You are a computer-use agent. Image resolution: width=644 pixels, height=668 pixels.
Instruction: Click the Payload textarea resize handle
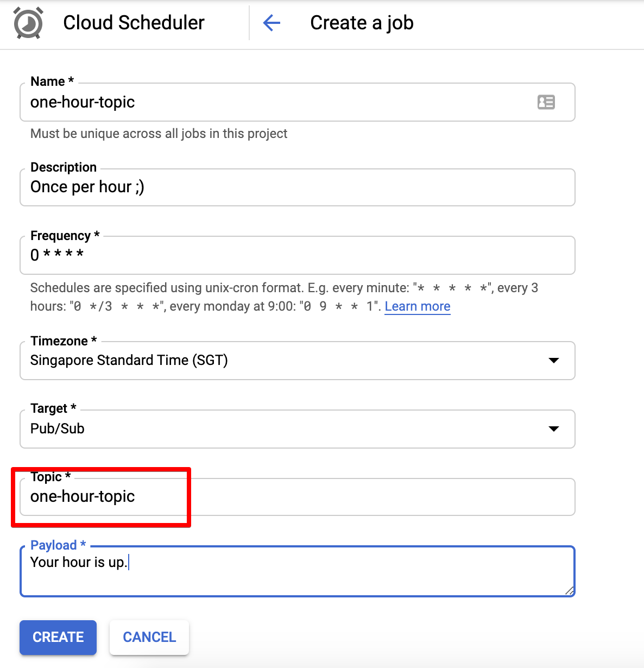(569, 591)
